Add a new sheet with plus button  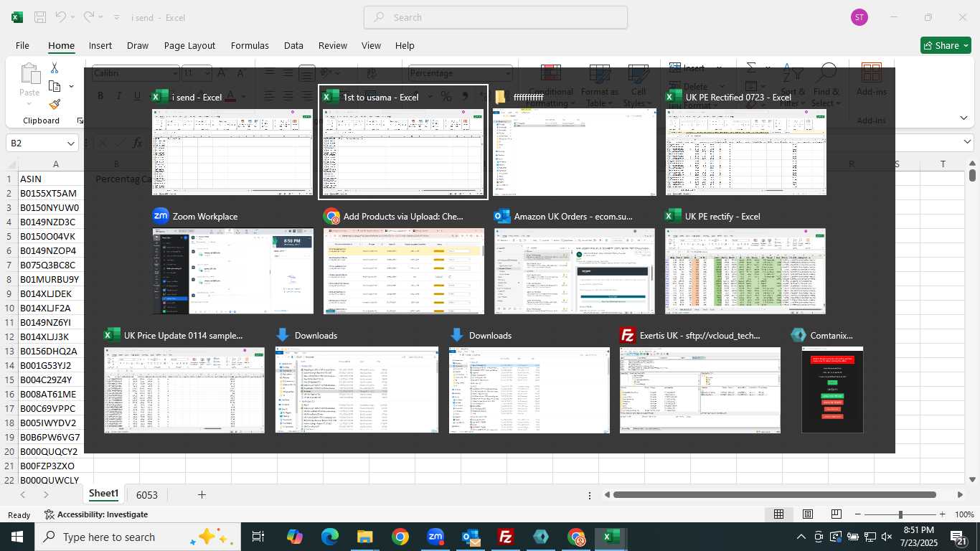(202, 494)
